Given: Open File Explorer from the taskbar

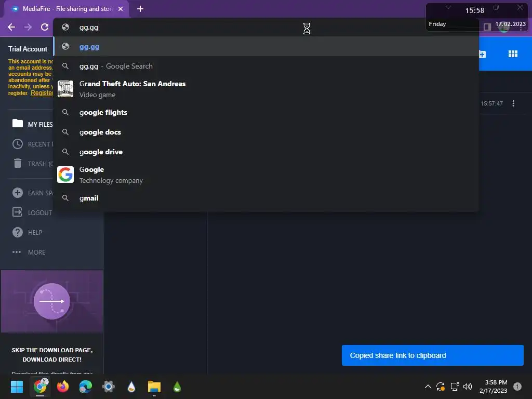Looking at the screenshot, I should (154, 387).
